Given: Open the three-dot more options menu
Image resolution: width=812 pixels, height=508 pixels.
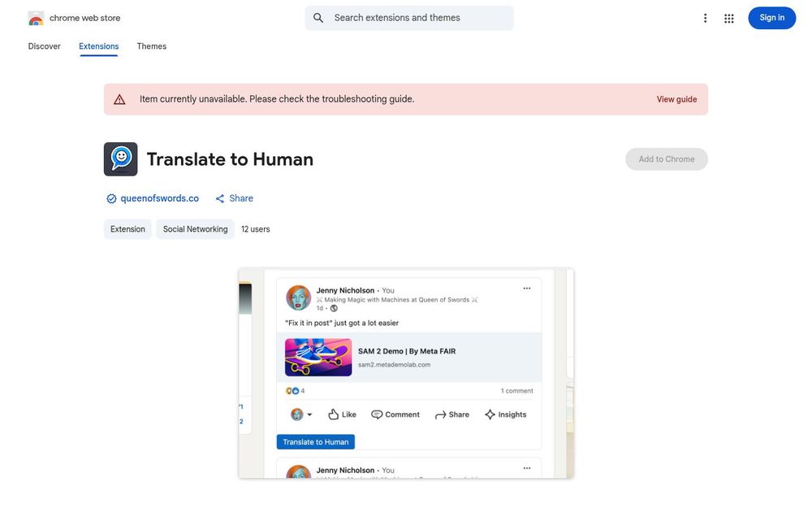Looking at the screenshot, I should coord(705,18).
